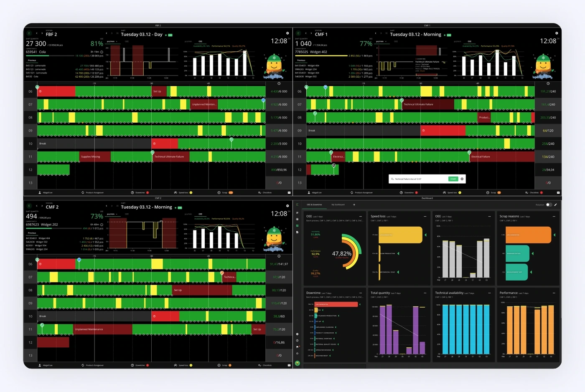
Task: Open options menu of Downtime widget
Action: 361,293
